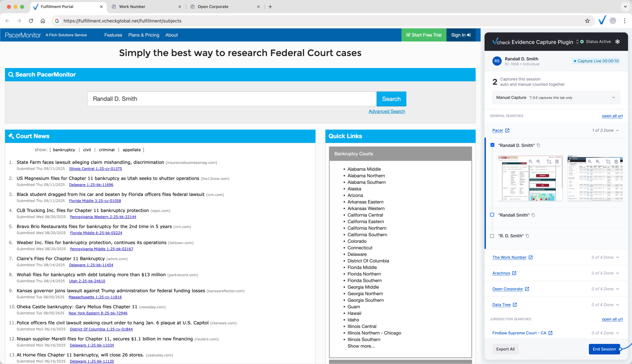The height and width of the screenshot is (364, 632).
Task: Zoom in on the CCIM Institute capture
Action: (539, 161)
